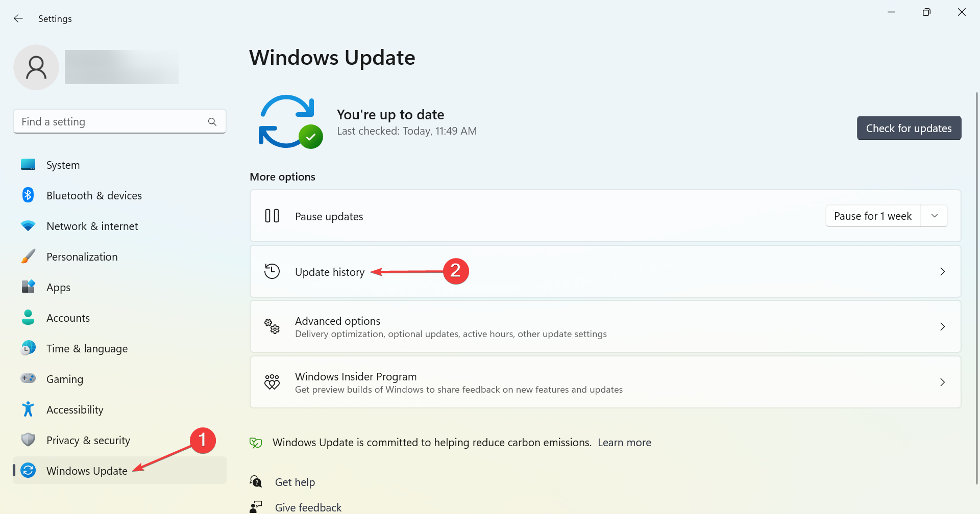Viewport: 980px width, 514px height.
Task: Click the Network & internet Wi-Fi icon
Action: click(x=28, y=226)
